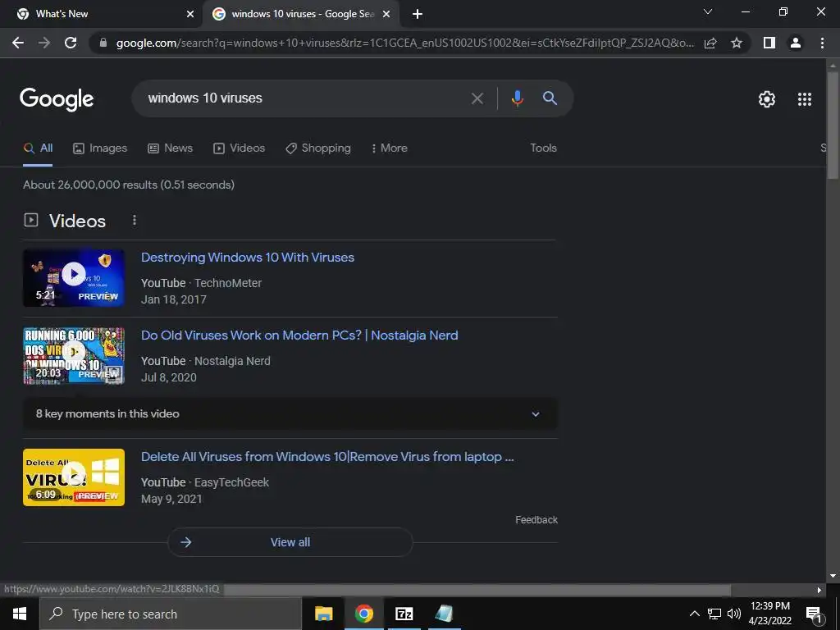The width and height of the screenshot is (840, 630).
Task: Open the Google apps grid
Action: [x=805, y=99]
